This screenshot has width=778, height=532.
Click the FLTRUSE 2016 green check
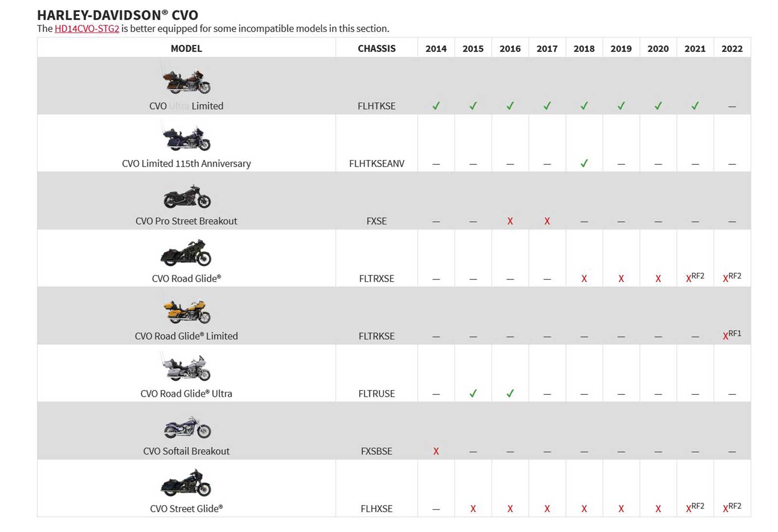(510, 393)
